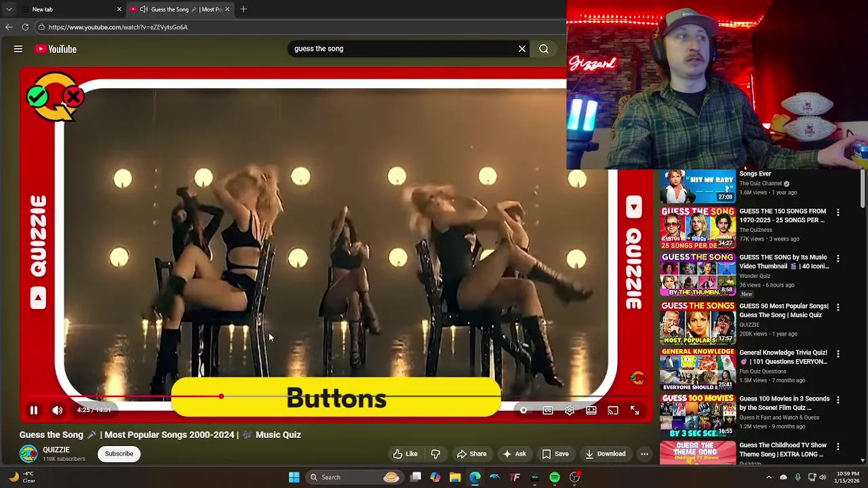The width and height of the screenshot is (868, 488).
Task: Open the YouTube hamburger guide menu
Action: (18, 49)
